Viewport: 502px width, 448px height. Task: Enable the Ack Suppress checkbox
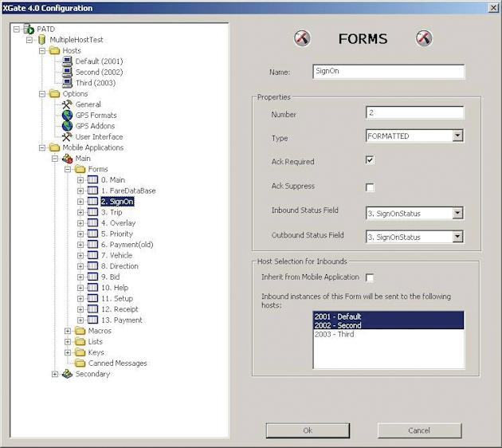(370, 187)
